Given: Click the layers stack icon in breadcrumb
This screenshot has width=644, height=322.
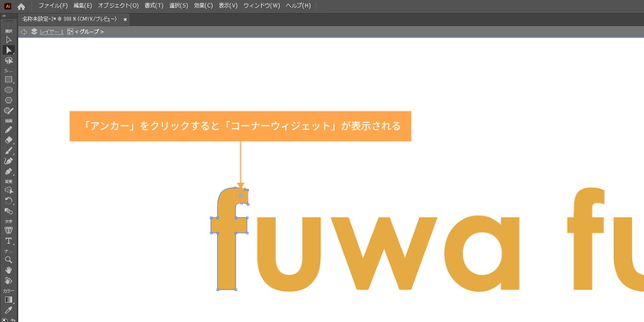Looking at the screenshot, I should (34, 32).
